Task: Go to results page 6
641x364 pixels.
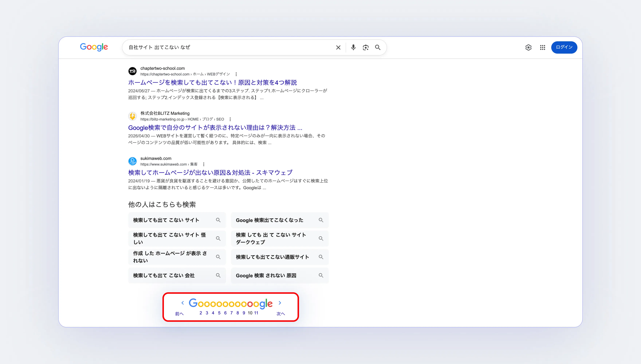Action: [x=225, y=313]
